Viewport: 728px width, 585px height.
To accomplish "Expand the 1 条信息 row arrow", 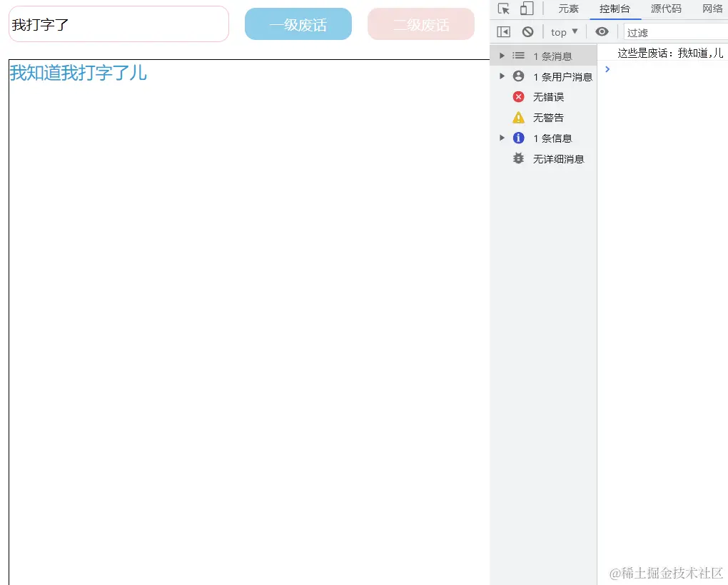I will tap(502, 138).
